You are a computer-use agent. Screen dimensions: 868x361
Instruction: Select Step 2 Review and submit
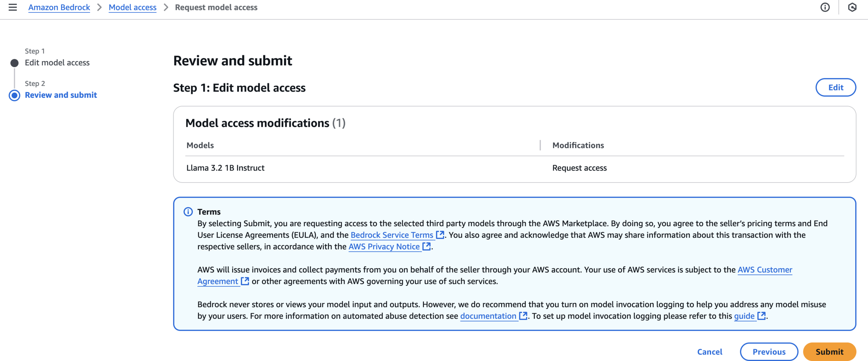tap(61, 95)
